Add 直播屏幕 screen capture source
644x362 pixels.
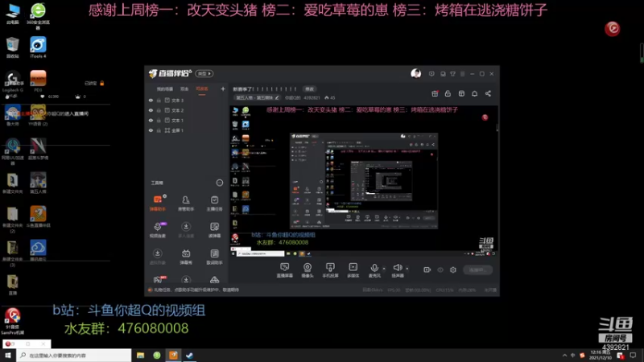(284, 270)
